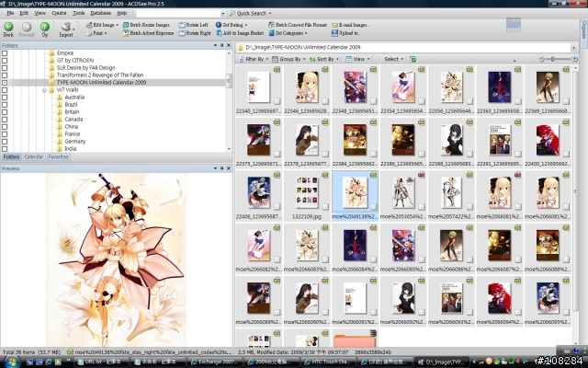Viewport: 588px width, 368px height.
Task: Tick the checkbox beside Australia folder
Action: point(5,98)
